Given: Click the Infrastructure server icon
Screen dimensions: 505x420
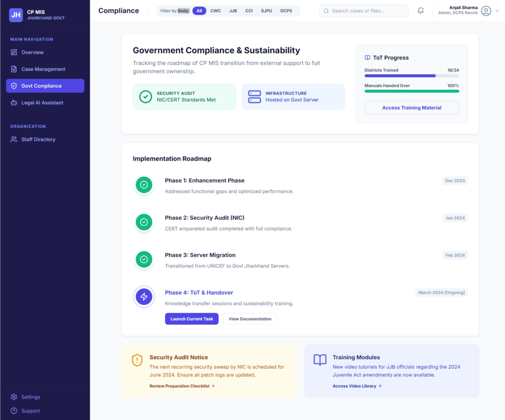Looking at the screenshot, I should click(x=254, y=97).
